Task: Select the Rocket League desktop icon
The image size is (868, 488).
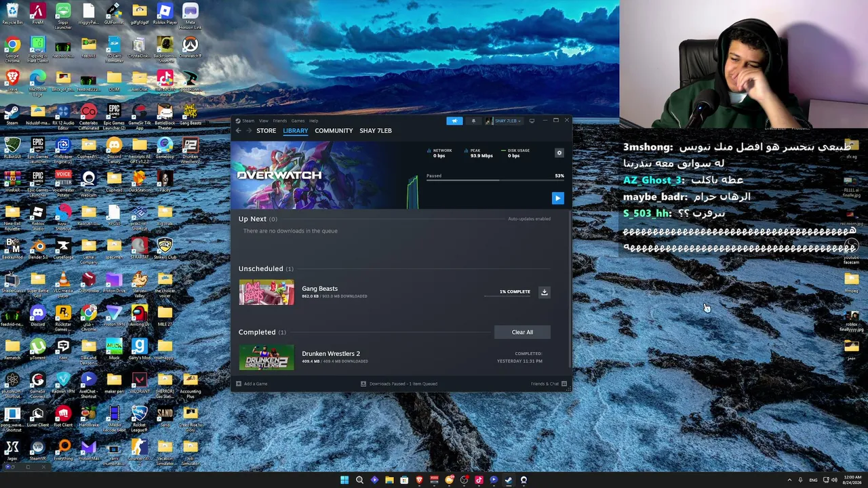Action: (139, 418)
